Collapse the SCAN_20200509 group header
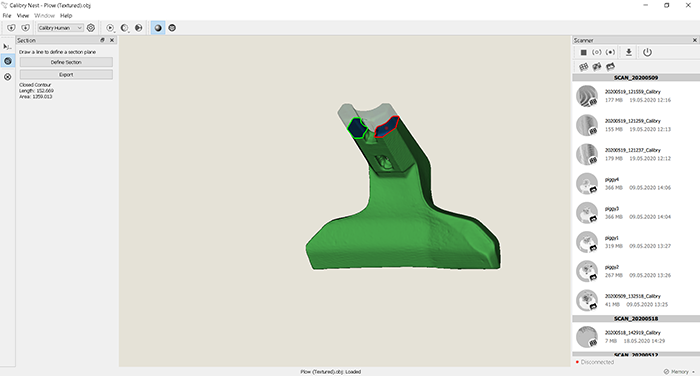This screenshot has width=700, height=376. pyautogui.click(x=636, y=78)
